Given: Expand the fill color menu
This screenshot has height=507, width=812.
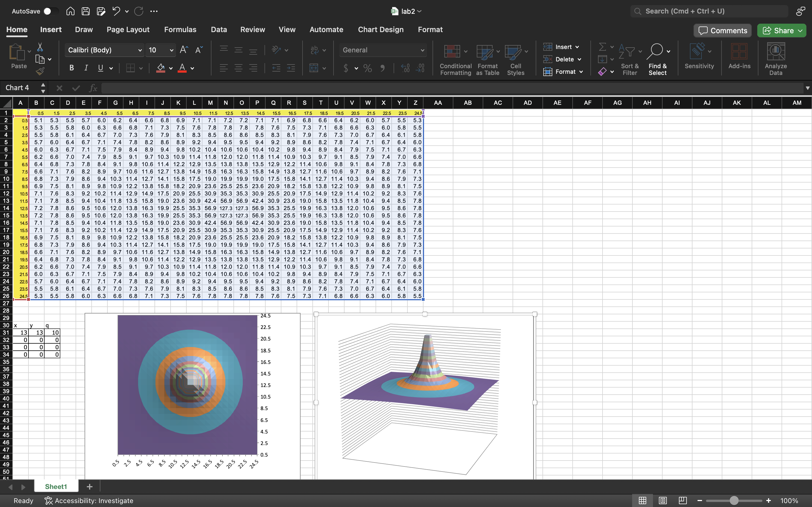Looking at the screenshot, I should pyautogui.click(x=171, y=68).
